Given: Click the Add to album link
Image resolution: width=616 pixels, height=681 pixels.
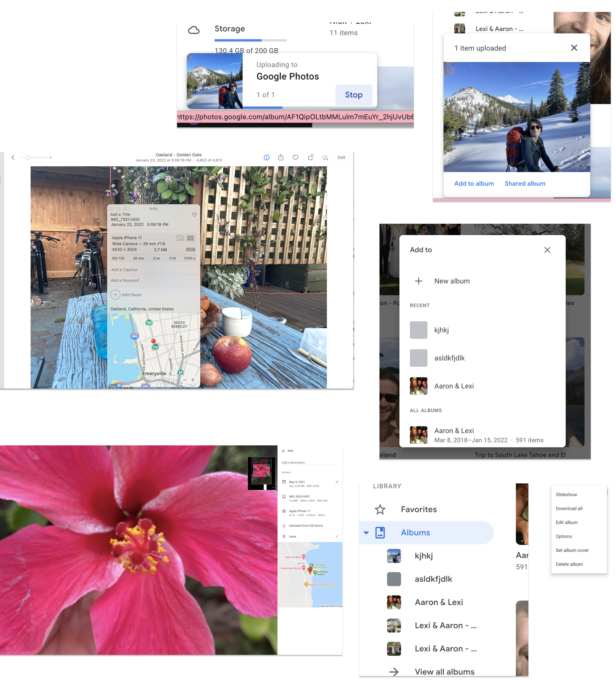Looking at the screenshot, I should pos(474,184).
